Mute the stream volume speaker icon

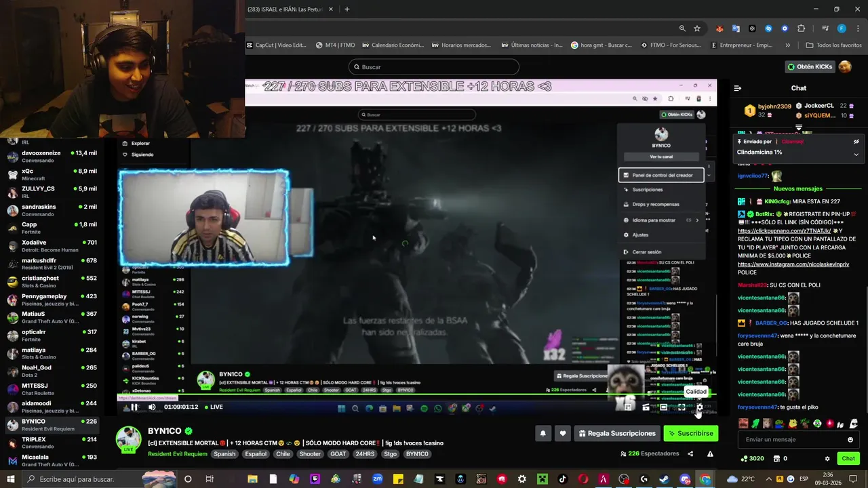click(152, 407)
